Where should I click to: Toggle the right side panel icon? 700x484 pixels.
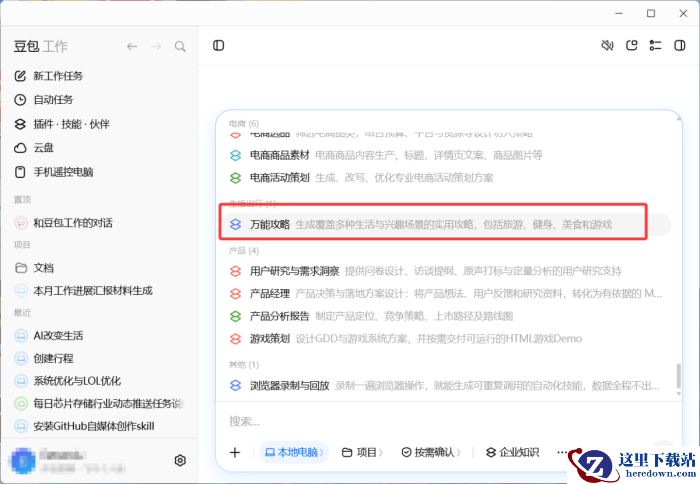tap(680, 46)
